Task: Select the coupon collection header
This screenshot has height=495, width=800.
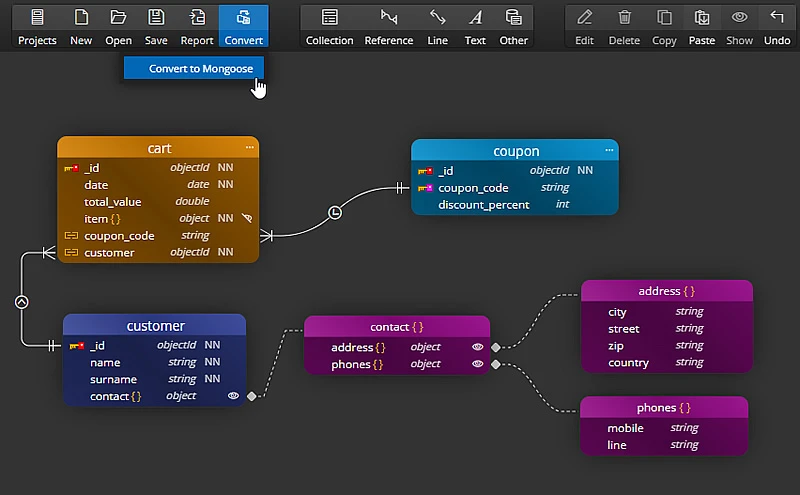Action: click(x=515, y=151)
